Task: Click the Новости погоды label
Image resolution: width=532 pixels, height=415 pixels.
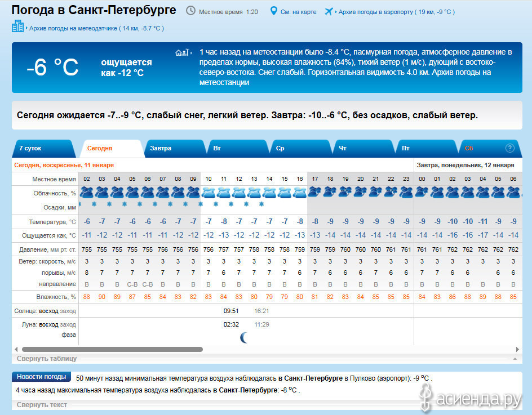Action: (41, 377)
